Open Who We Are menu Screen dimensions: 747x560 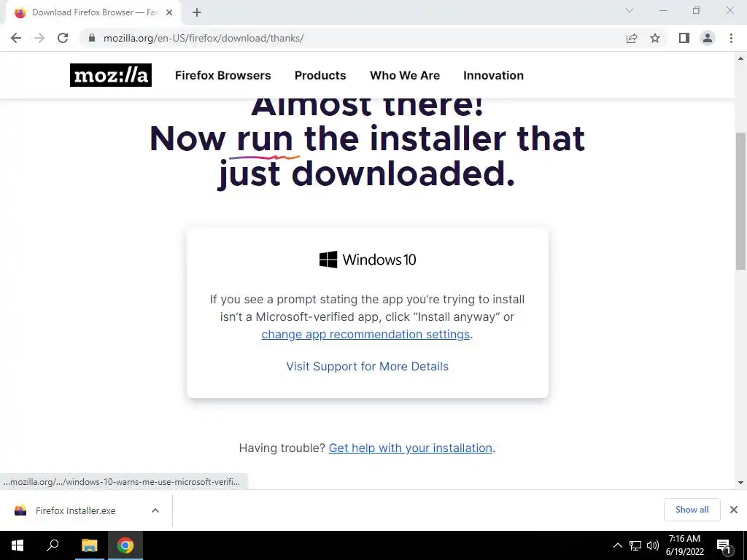click(x=405, y=75)
